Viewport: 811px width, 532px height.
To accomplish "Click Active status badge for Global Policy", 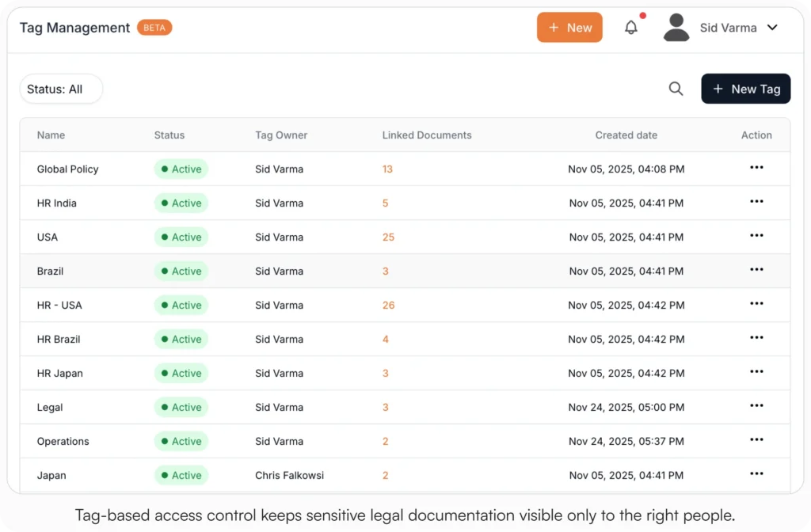I will (181, 169).
